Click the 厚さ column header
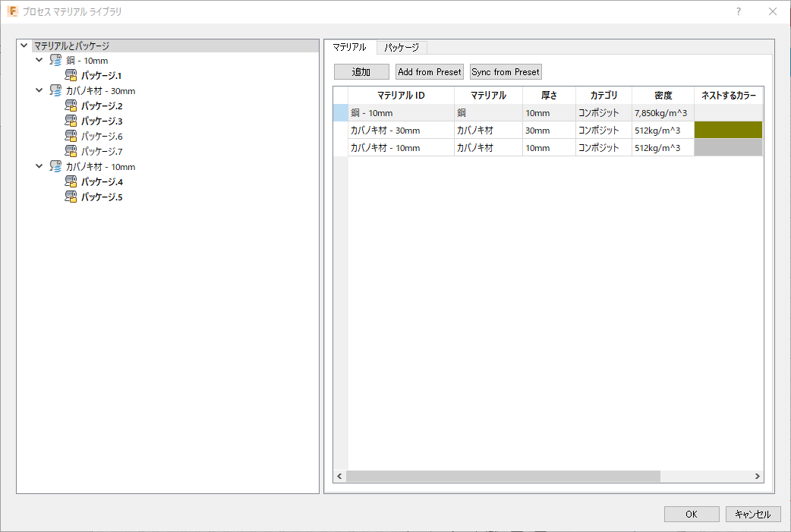 coord(549,96)
